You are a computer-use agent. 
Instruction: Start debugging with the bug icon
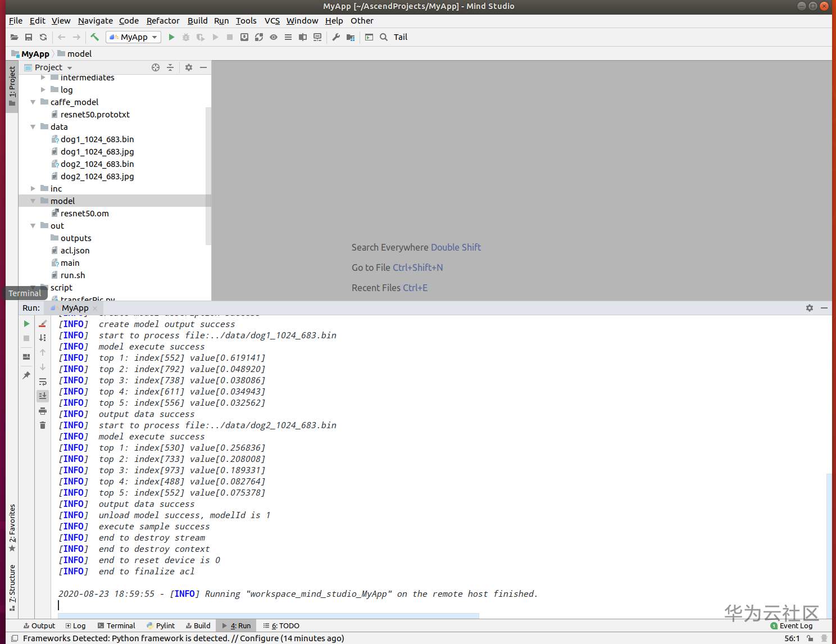(186, 37)
